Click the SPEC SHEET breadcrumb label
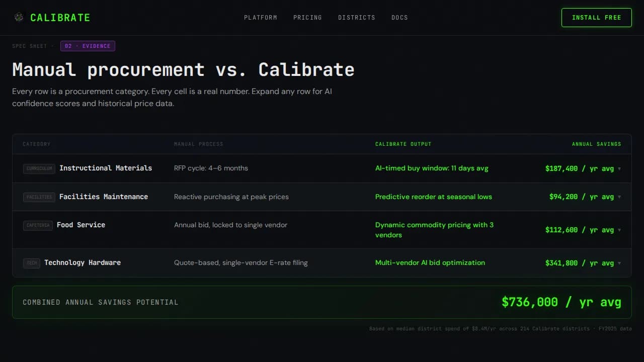The width and height of the screenshot is (644, 362). (30, 46)
